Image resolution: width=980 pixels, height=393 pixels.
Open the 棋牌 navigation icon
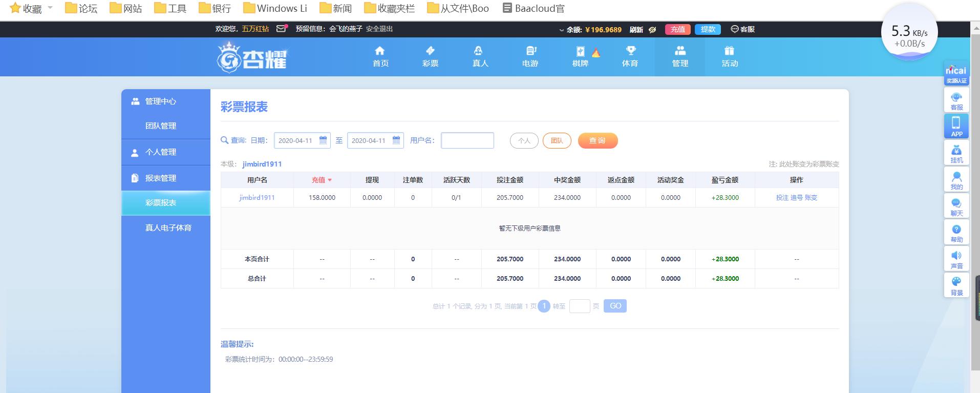click(580, 56)
